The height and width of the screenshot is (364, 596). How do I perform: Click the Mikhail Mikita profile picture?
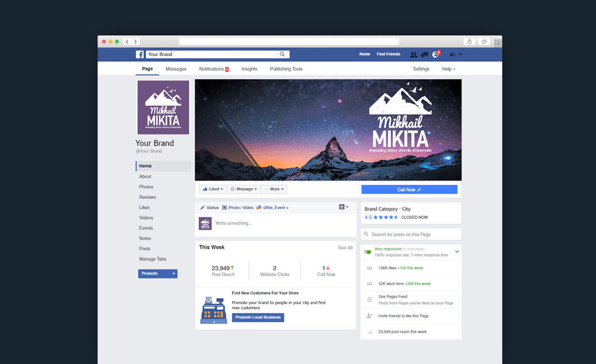tap(163, 107)
